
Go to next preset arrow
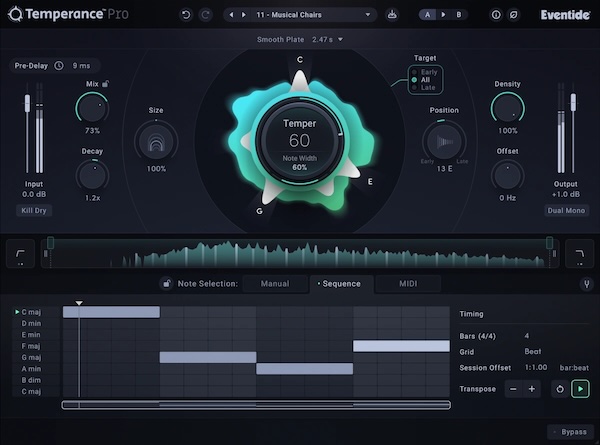[244, 15]
